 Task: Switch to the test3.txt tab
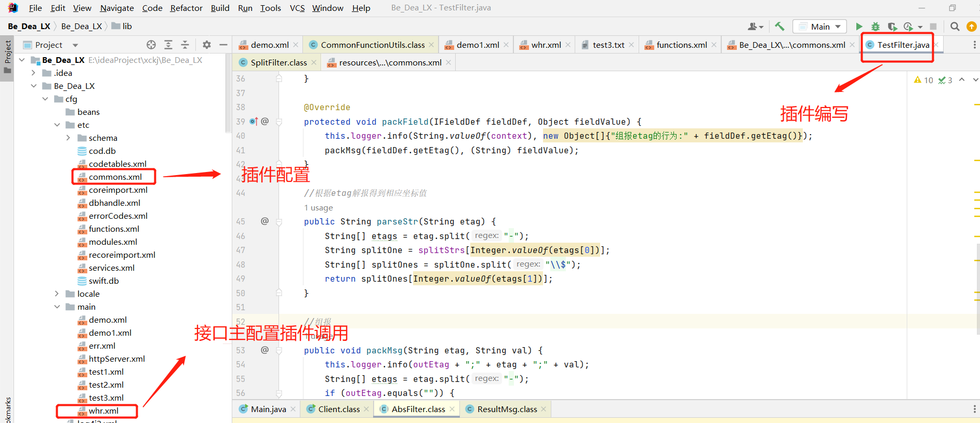(608, 45)
